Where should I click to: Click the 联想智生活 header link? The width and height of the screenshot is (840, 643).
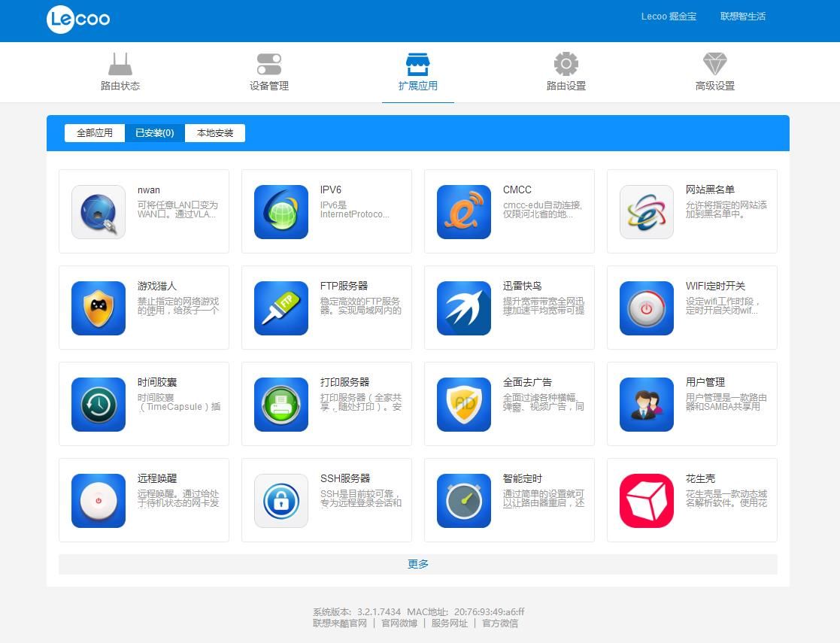click(742, 17)
